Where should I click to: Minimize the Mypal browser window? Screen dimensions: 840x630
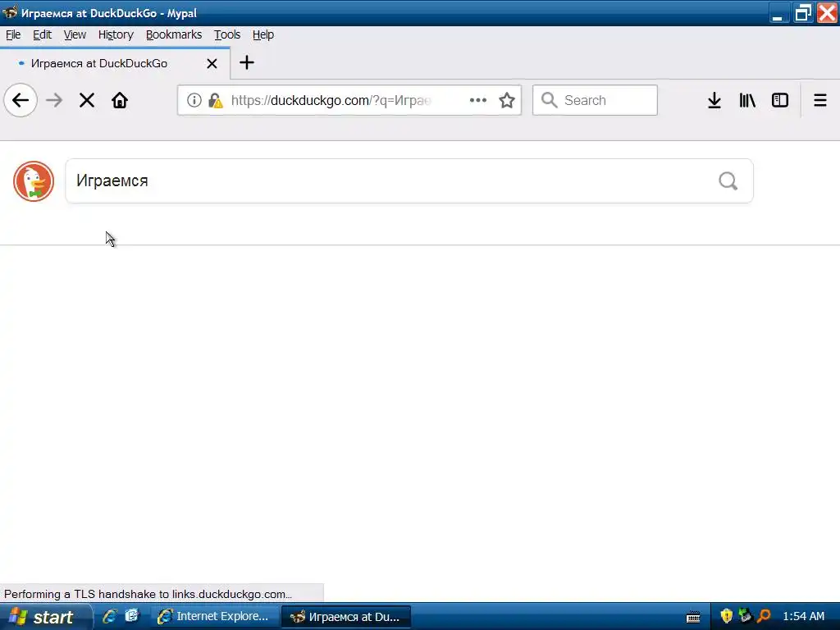coord(778,13)
